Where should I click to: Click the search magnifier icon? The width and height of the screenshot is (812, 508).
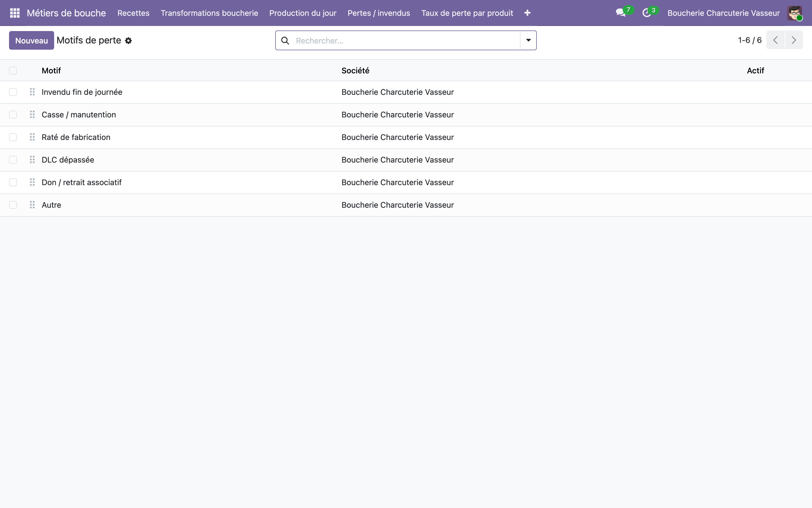[285, 41]
